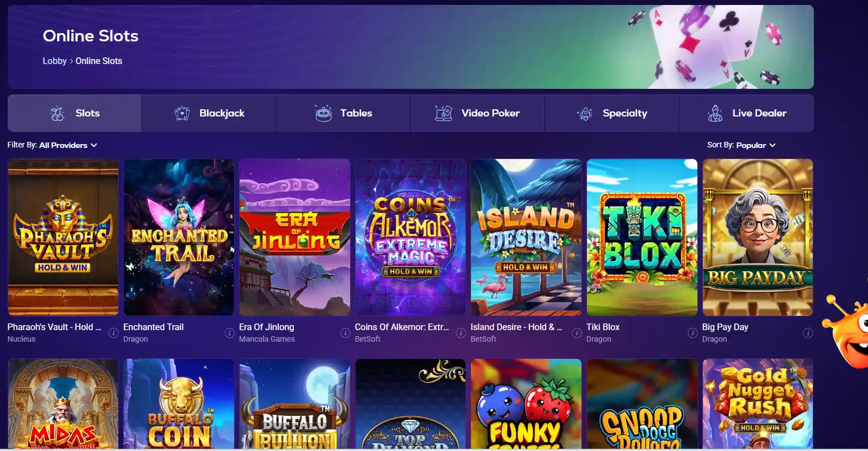Open the Coins of Alkemor Extreme Magic thumbnail

[x=410, y=237]
